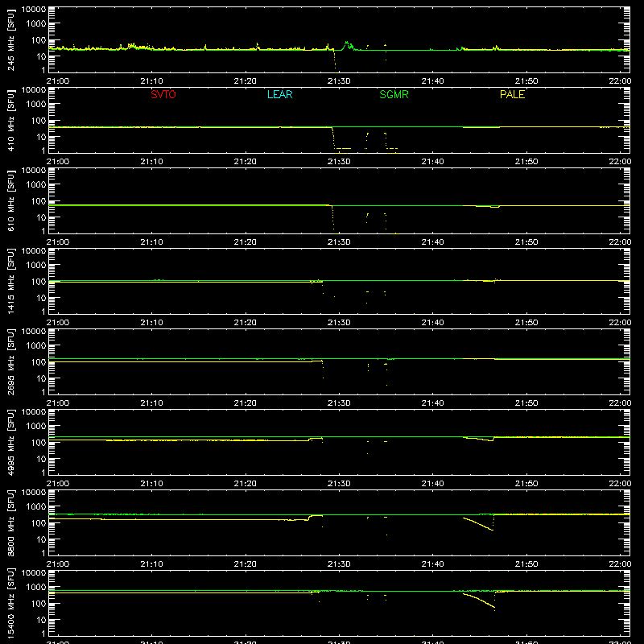Click the 10 tick of the 8800 MHz panel
Screen dimensions: 644x644
tap(41, 539)
